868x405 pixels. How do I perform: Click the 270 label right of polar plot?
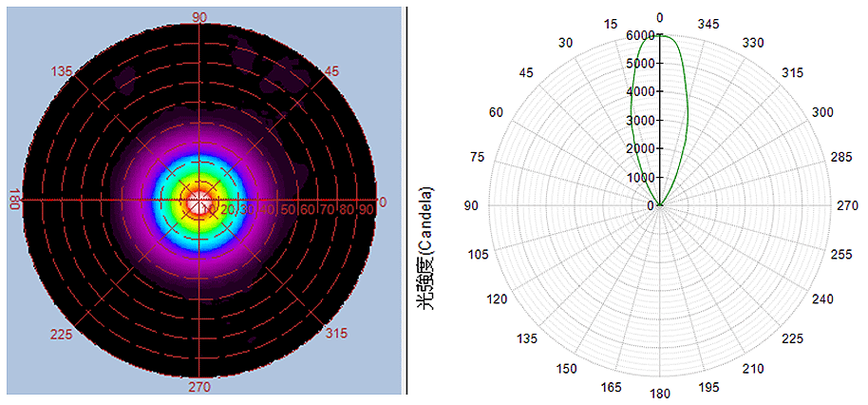pyautogui.click(x=846, y=205)
